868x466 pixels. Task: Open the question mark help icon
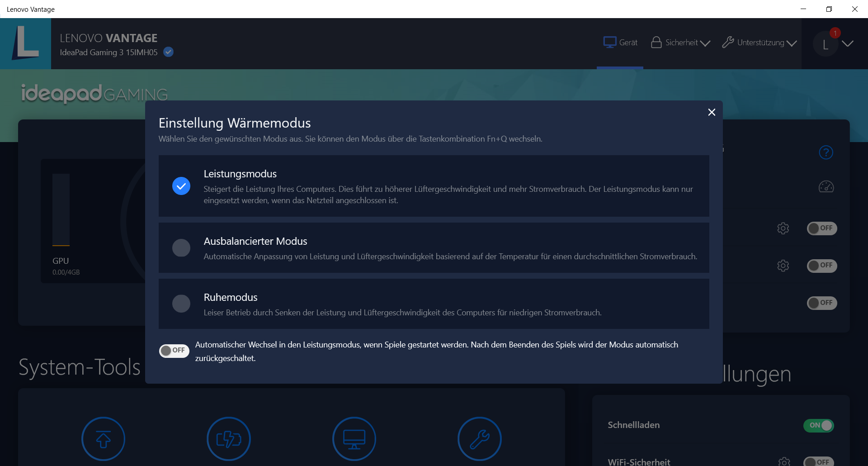click(826, 152)
